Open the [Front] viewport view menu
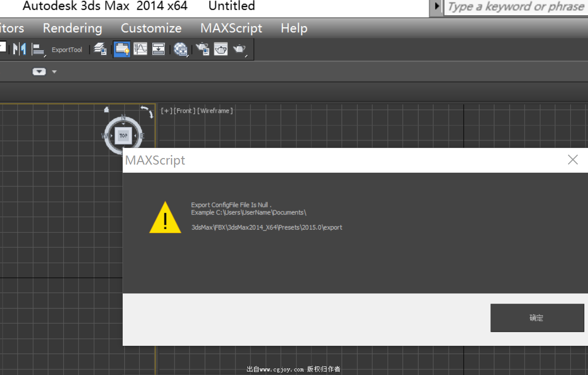588x375 pixels. (x=185, y=111)
